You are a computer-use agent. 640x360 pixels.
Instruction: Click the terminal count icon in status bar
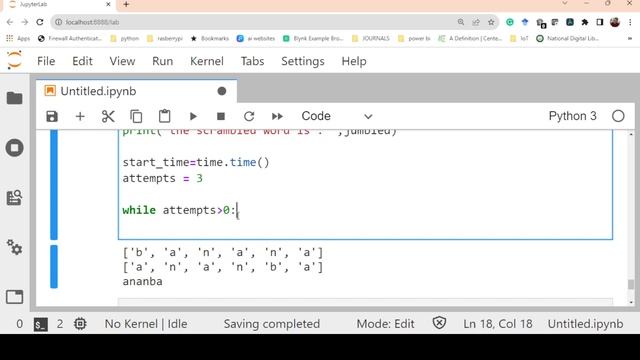click(x=40, y=324)
